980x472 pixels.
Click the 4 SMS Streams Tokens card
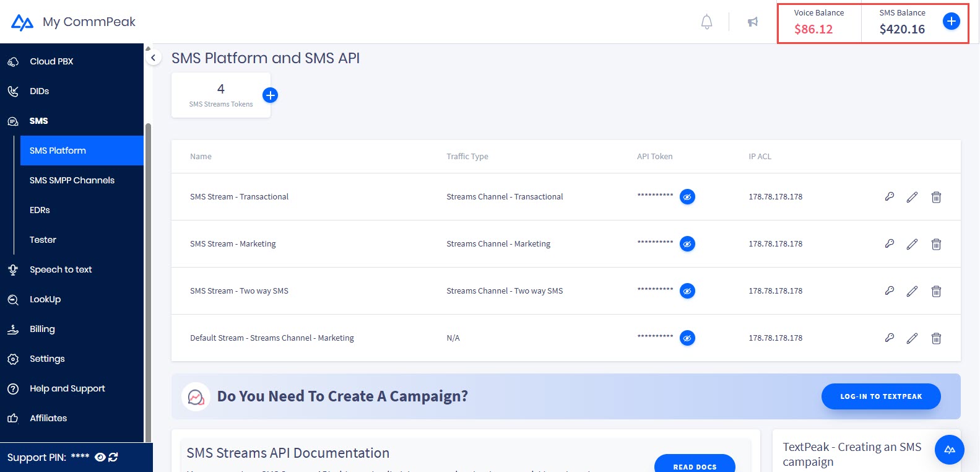[x=221, y=95]
